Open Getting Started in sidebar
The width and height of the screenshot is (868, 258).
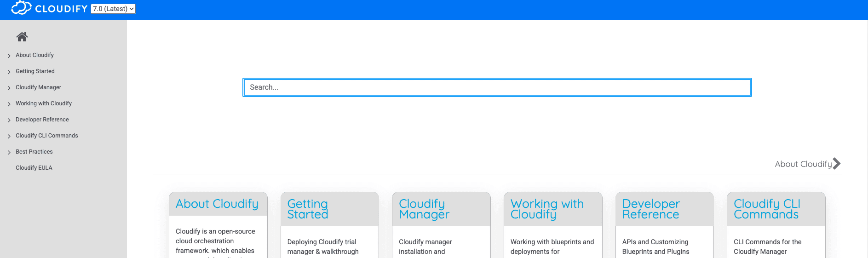coord(35,71)
